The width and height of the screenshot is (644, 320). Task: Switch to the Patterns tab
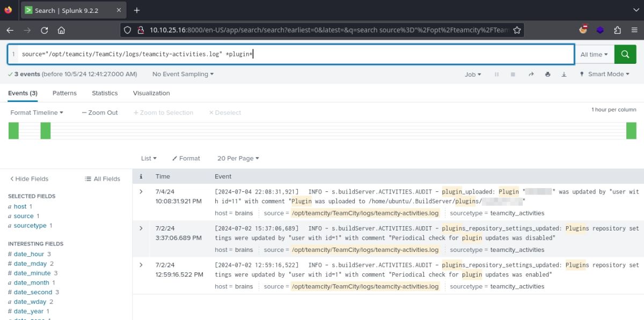[x=64, y=93]
